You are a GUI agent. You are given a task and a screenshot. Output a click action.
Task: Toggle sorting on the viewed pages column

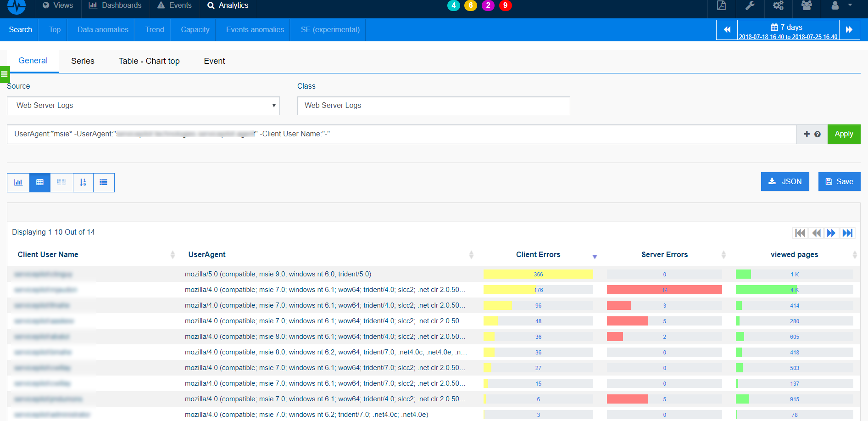click(854, 254)
